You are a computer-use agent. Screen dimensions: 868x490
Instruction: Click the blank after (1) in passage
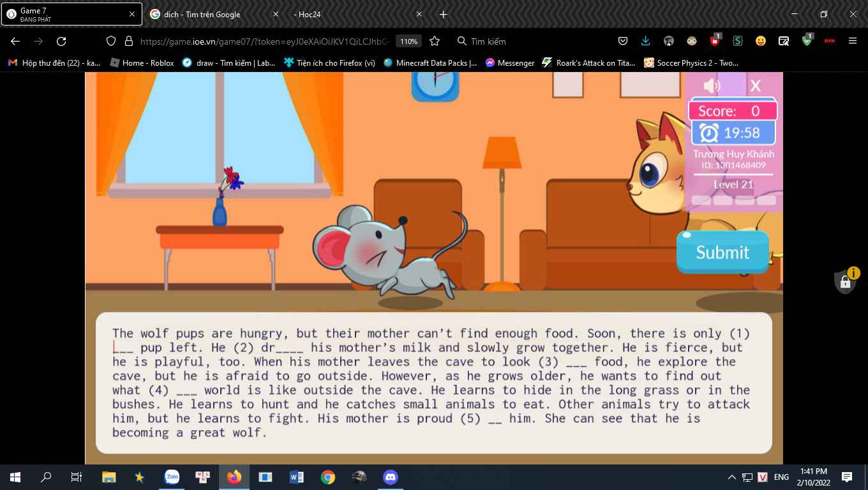[x=123, y=348]
